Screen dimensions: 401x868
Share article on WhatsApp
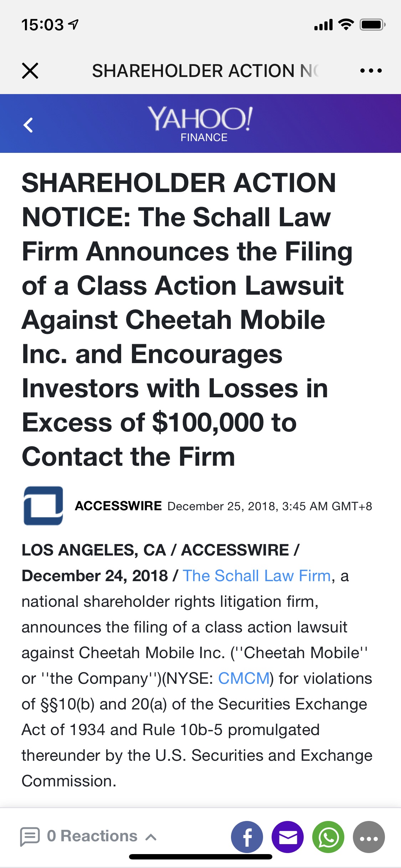(328, 837)
